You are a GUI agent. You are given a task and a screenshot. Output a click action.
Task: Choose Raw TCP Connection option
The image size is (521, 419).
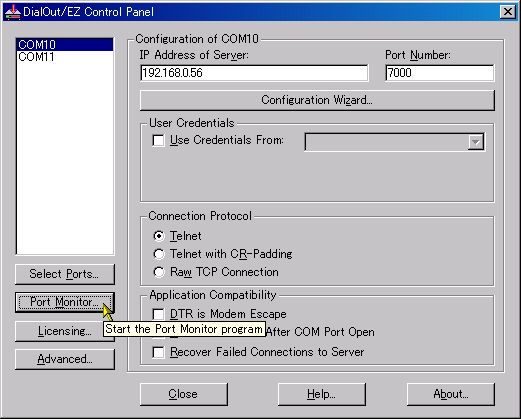pos(159,272)
